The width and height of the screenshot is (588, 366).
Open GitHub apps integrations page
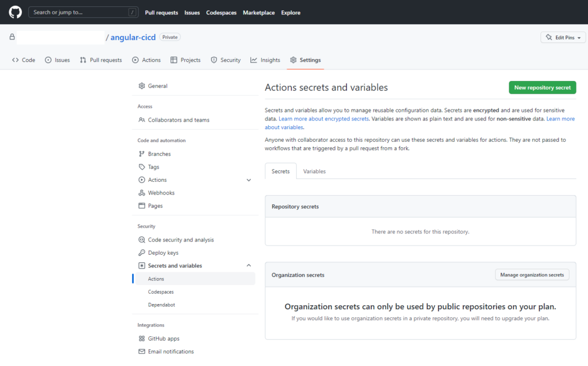pyautogui.click(x=164, y=338)
